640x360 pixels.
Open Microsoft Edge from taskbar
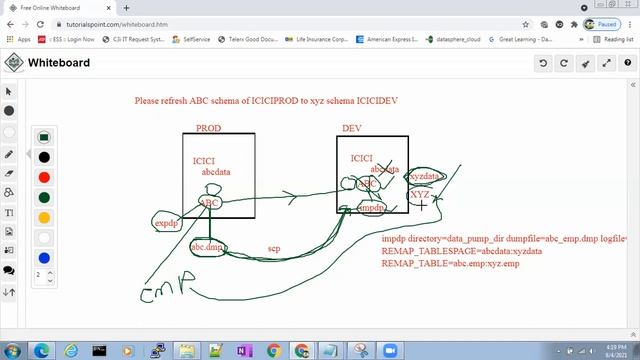pyautogui.click(x=41, y=351)
